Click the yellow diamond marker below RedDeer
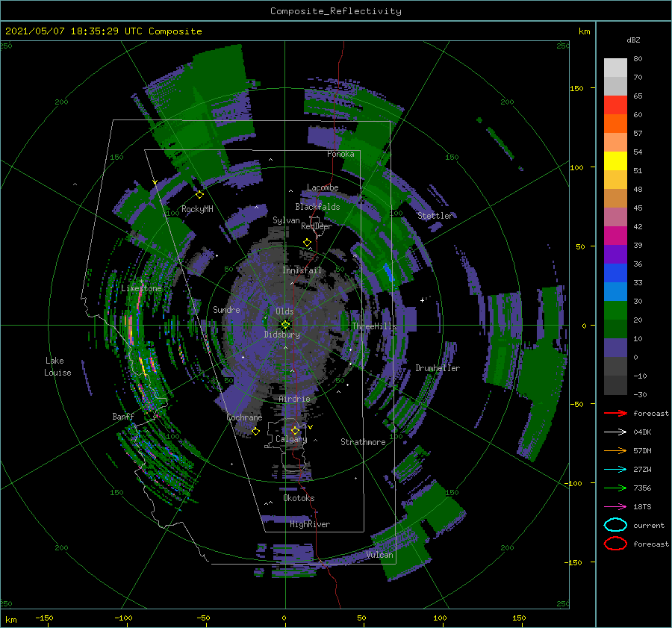672x628 pixels. tap(307, 243)
